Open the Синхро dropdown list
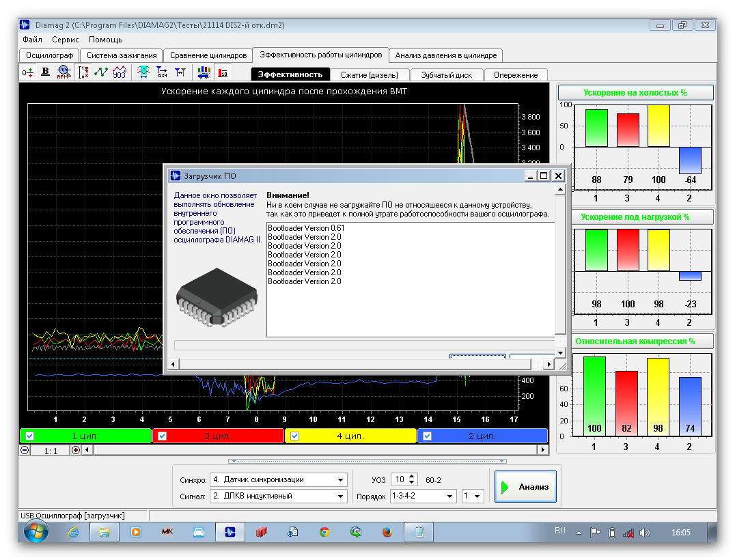Viewport: 735px width, 560px height. (x=340, y=480)
